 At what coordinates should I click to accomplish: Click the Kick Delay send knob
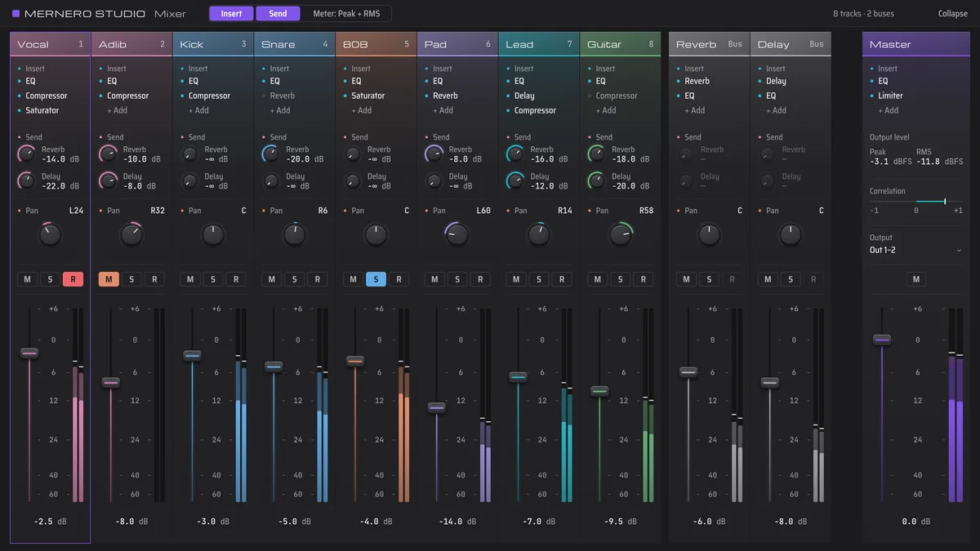189,180
